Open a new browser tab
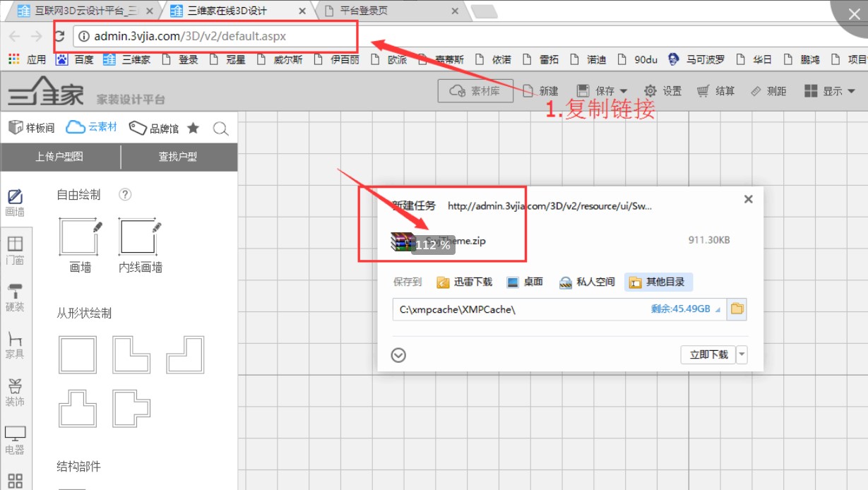The height and width of the screenshot is (490, 868). click(484, 11)
